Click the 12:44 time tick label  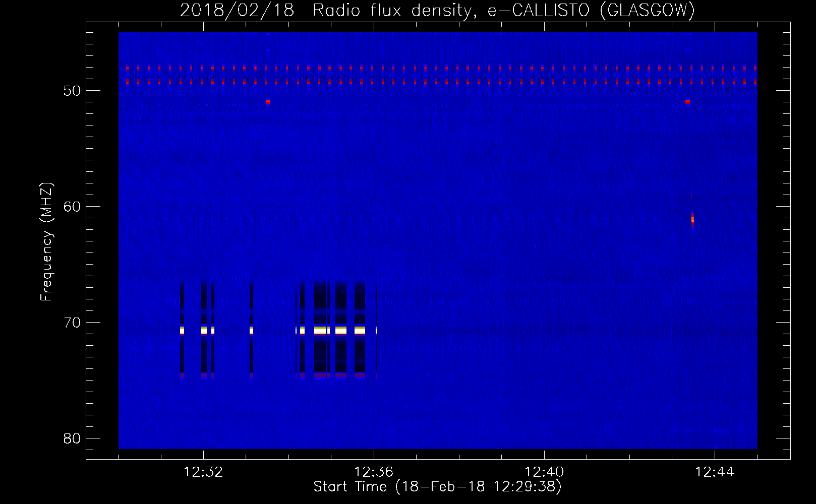pyautogui.click(x=715, y=472)
